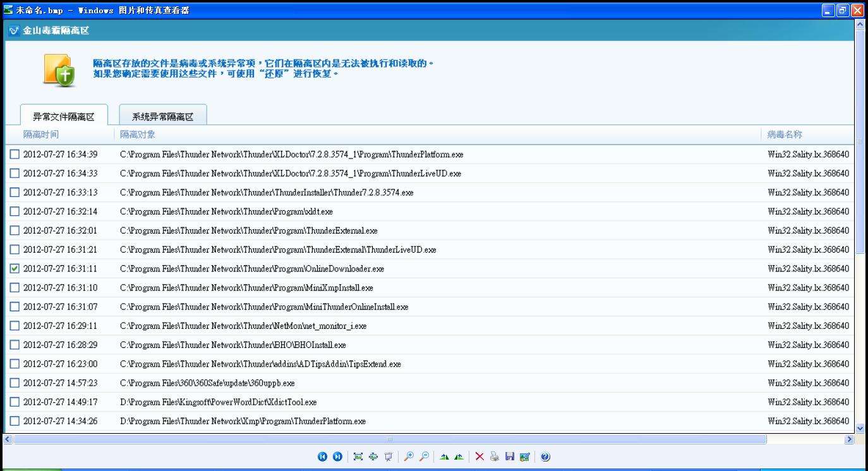Go to the next image
868x471 pixels.
[337, 456]
